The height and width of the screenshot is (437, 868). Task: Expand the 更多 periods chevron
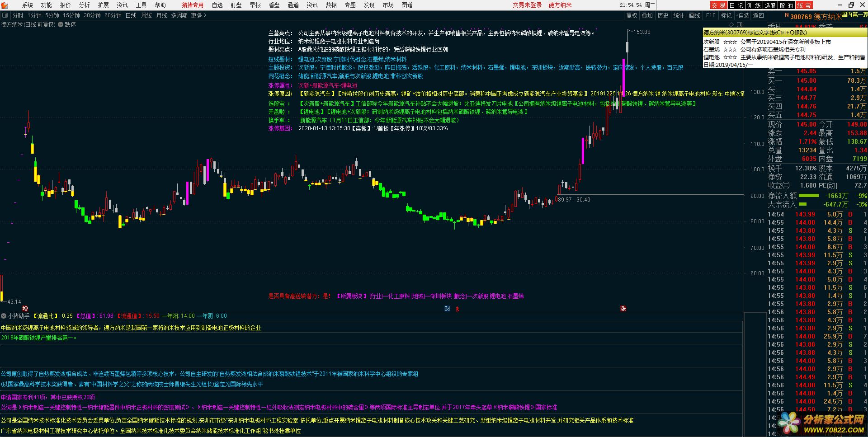[205, 15]
